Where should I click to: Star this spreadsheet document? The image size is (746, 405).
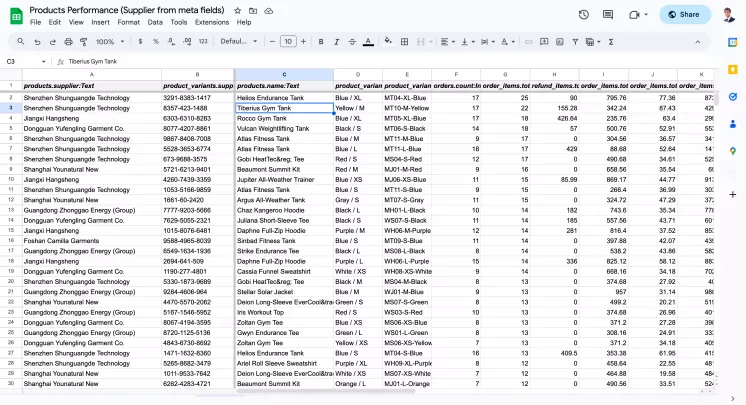pyautogui.click(x=237, y=10)
